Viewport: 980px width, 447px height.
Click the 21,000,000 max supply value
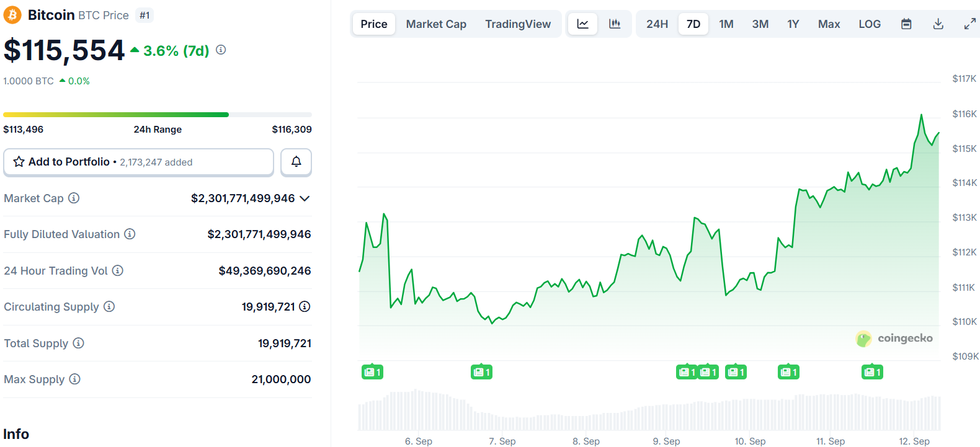pyautogui.click(x=281, y=379)
